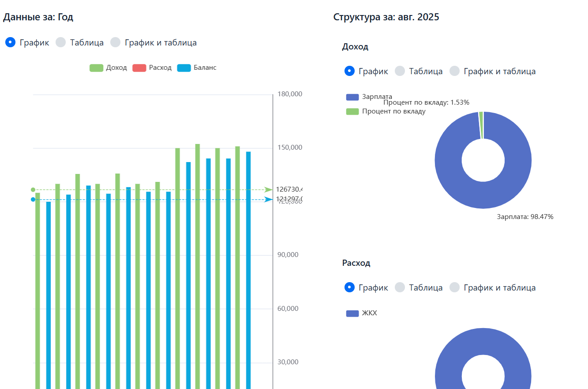Click the rightmost blue Баланс bar
The width and height of the screenshot is (588, 389).
248,270
